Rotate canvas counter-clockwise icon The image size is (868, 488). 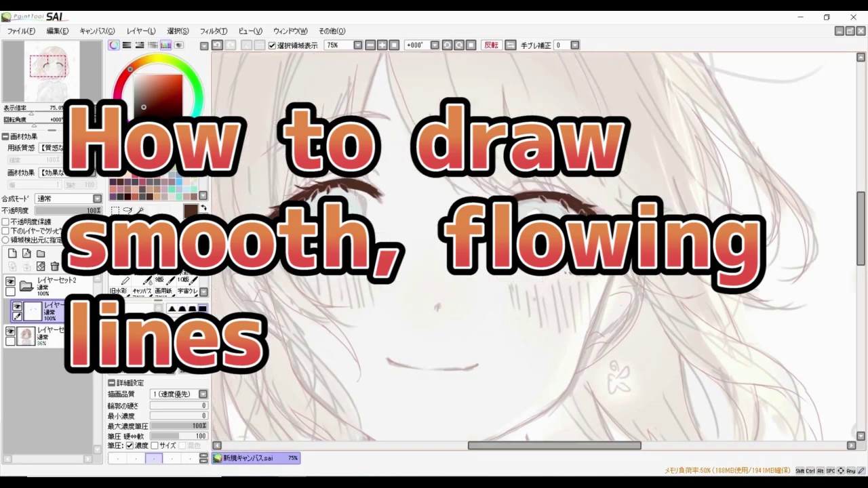[x=447, y=45]
